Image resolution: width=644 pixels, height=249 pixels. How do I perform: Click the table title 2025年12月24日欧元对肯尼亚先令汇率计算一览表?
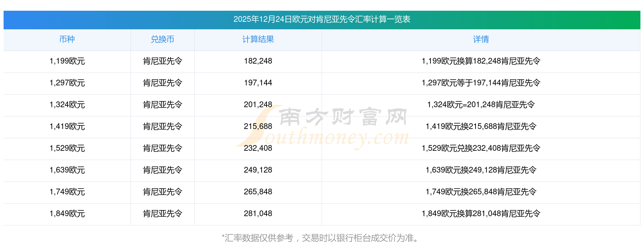(x=322, y=19)
